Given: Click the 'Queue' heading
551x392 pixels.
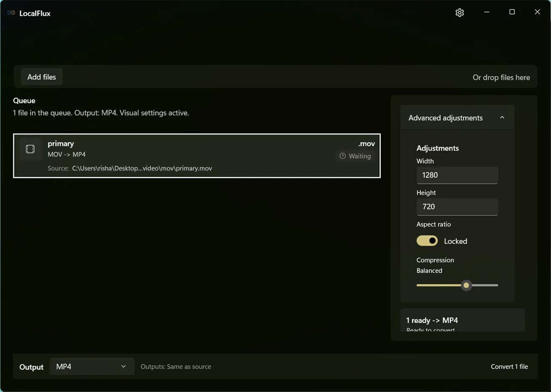Looking at the screenshot, I should [24, 101].
